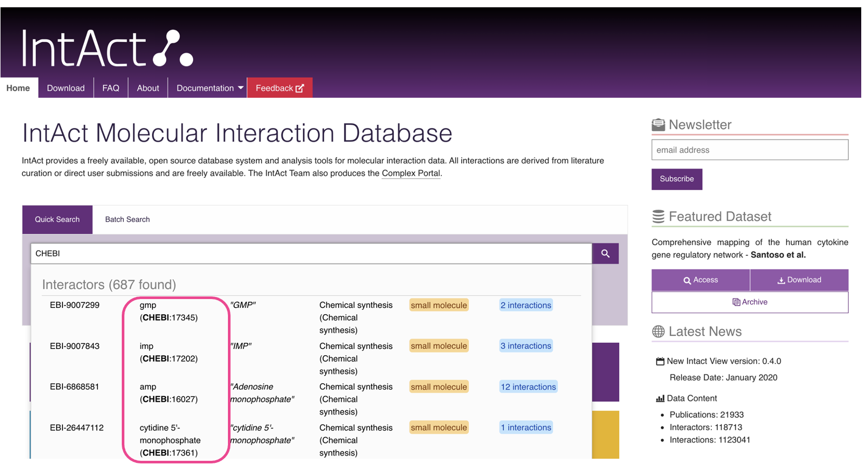Click the "GMP" description text

point(243,305)
